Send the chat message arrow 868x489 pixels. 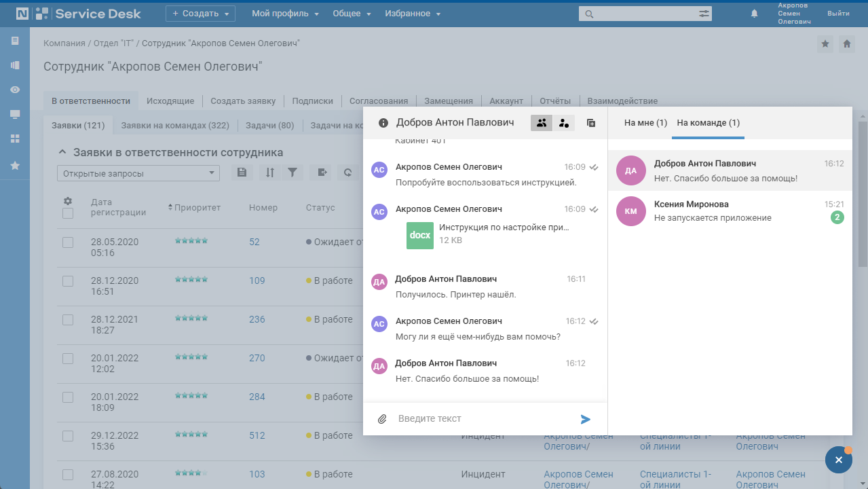coord(586,419)
